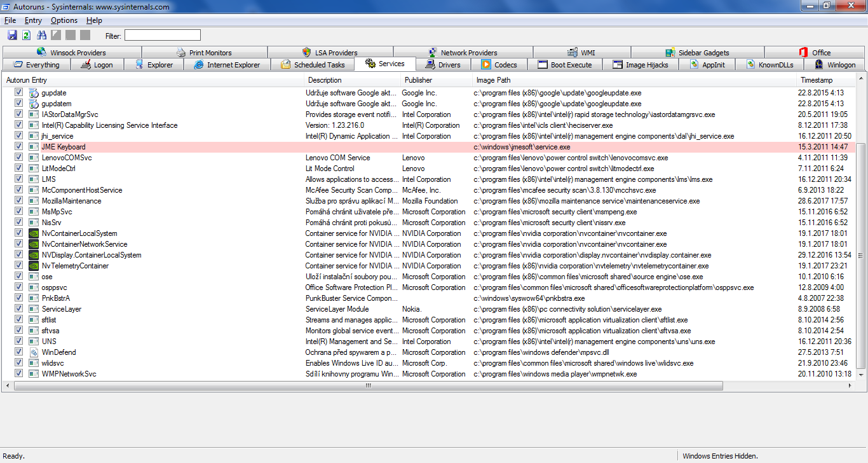Select the gupdate service icon
The image size is (868, 463).
click(34, 93)
